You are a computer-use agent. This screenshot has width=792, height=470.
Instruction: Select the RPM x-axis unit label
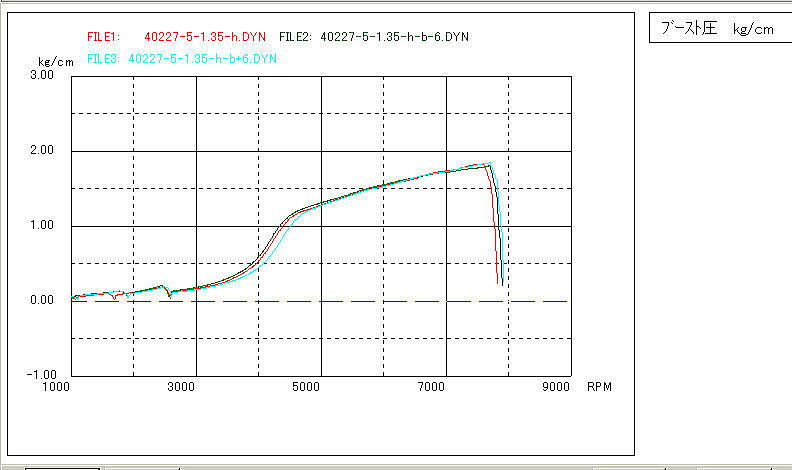(x=600, y=387)
